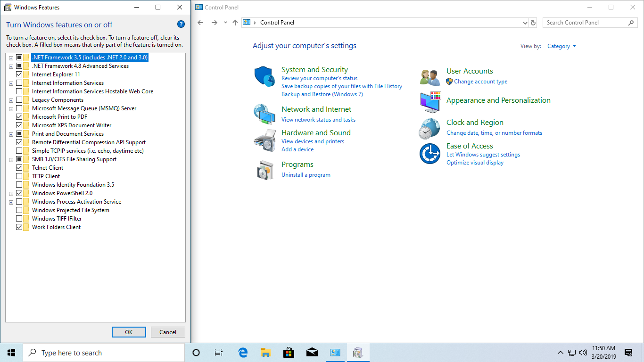Enable the Internet Information Services checkbox
The image size is (644, 362).
tap(19, 83)
